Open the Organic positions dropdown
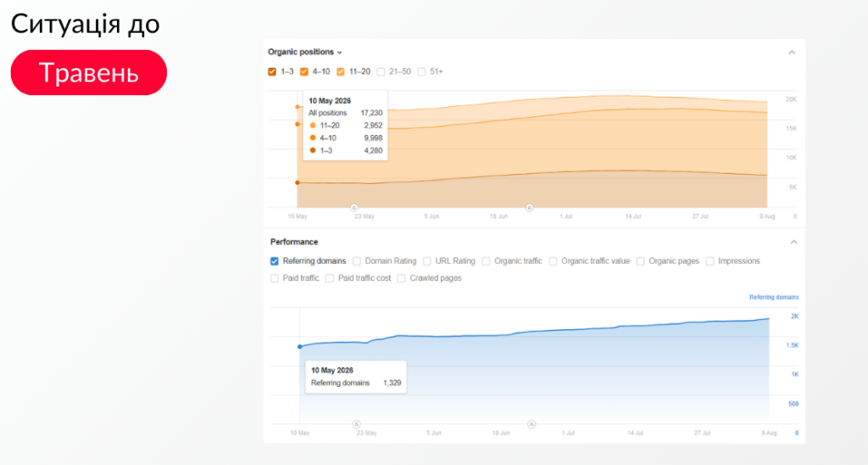This screenshot has height=465, width=868. point(305,52)
